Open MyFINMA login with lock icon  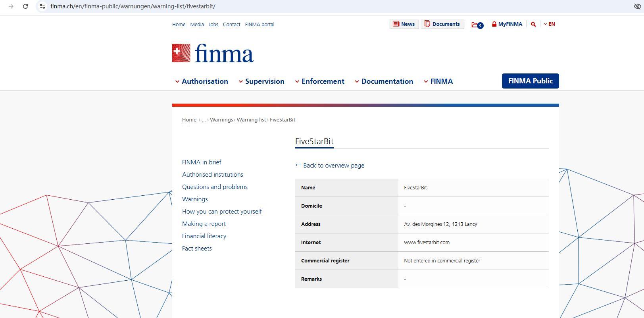click(x=507, y=24)
